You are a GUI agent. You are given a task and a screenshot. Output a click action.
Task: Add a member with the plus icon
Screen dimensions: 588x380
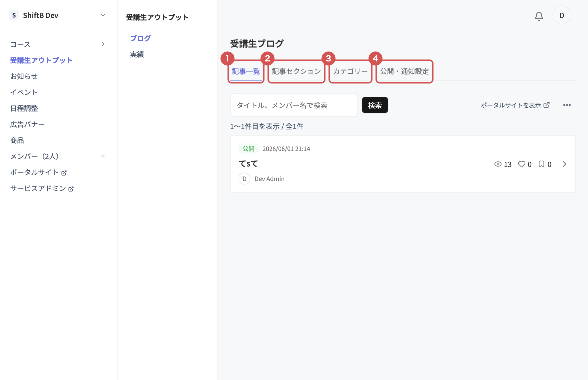(103, 156)
